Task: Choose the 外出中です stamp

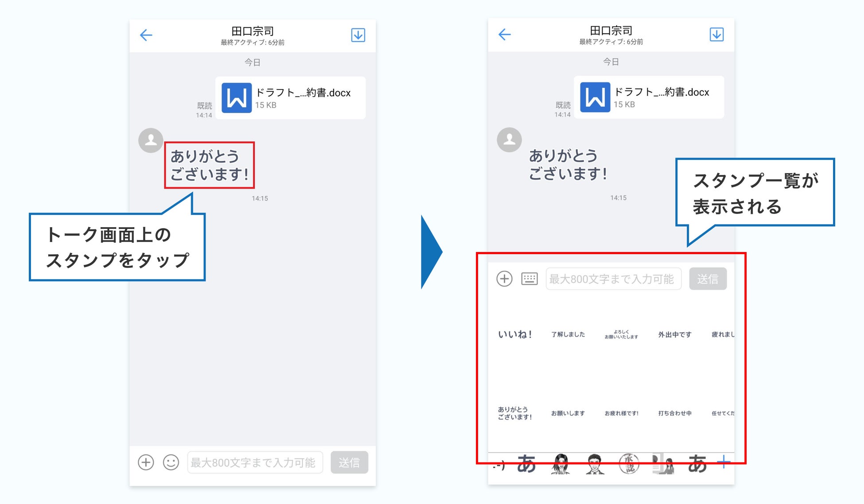Action: click(674, 334)
